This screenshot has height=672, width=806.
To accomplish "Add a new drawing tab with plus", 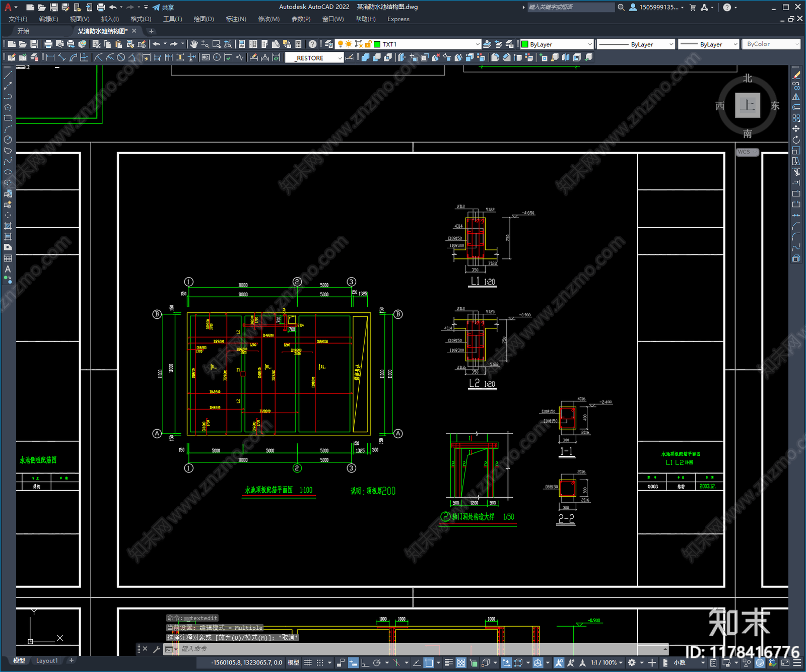I will click(151, 31).
